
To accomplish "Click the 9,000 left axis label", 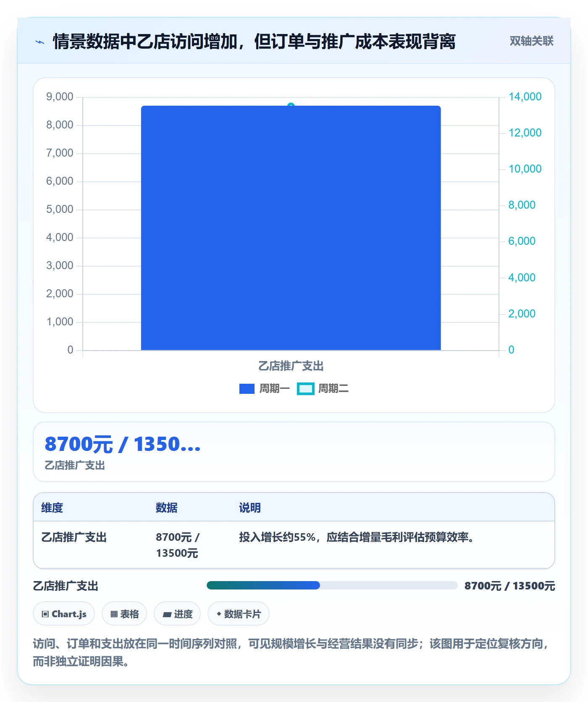I will [60, 97].
